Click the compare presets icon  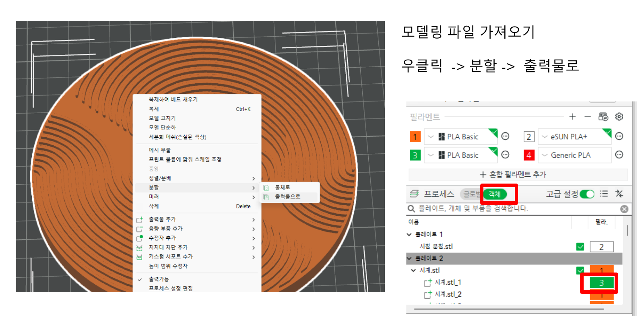(619, 194)
